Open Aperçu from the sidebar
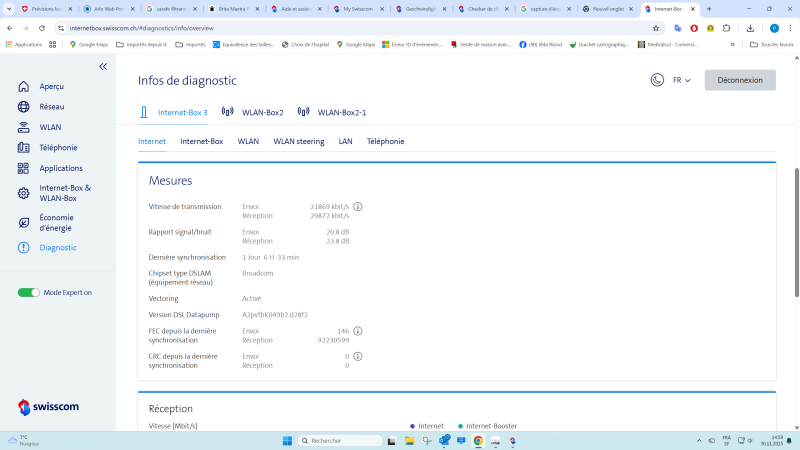 tap(52, 87)
